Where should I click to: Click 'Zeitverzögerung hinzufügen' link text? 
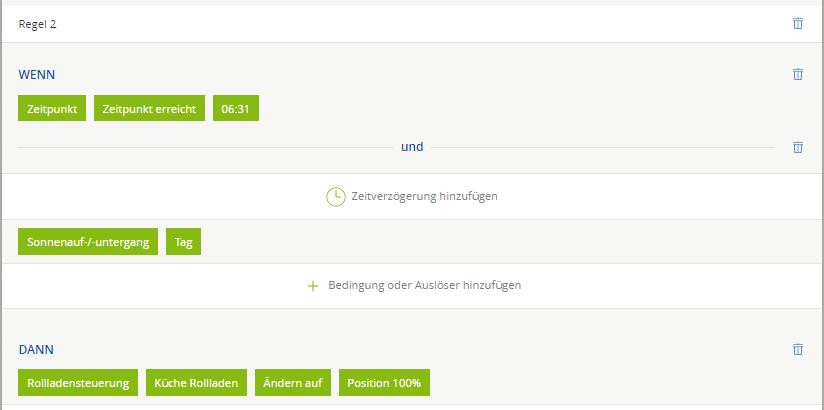click(x=424, y=197)
